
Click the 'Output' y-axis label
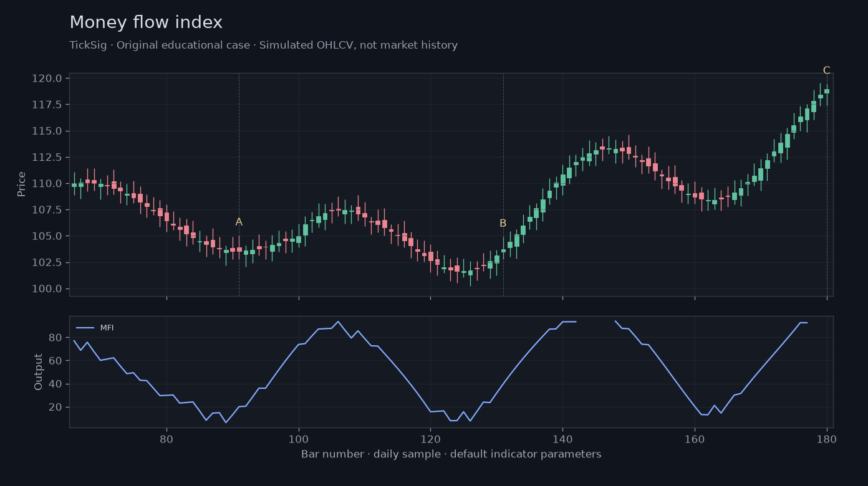[x=39, y=372]
